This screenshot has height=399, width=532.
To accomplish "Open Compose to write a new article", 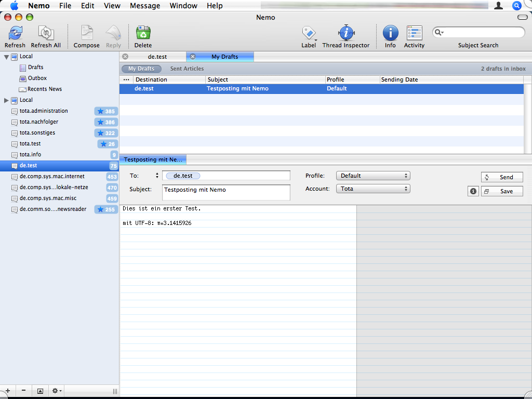I will (x=86, y=33).
